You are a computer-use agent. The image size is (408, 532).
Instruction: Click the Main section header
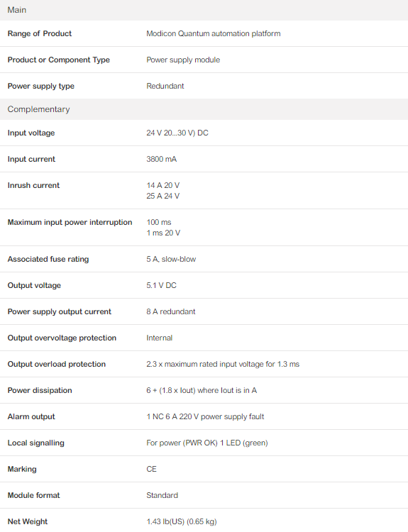point(204,10)
